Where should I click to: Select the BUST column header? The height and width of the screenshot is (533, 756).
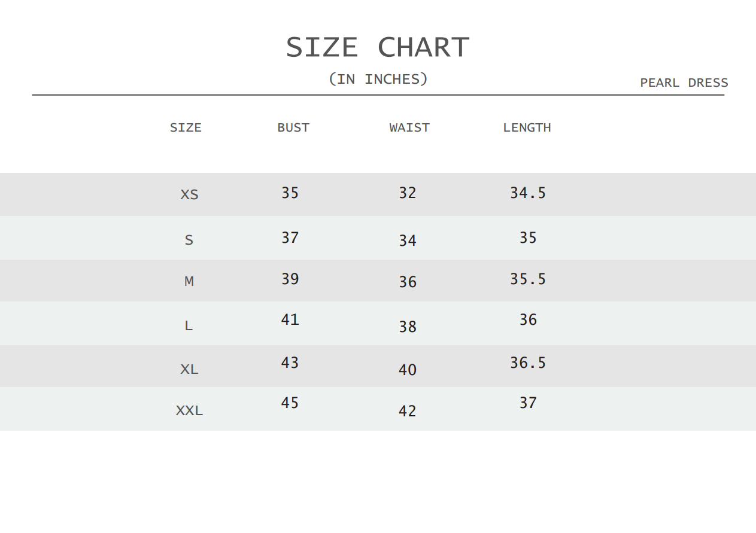point(293,127)
